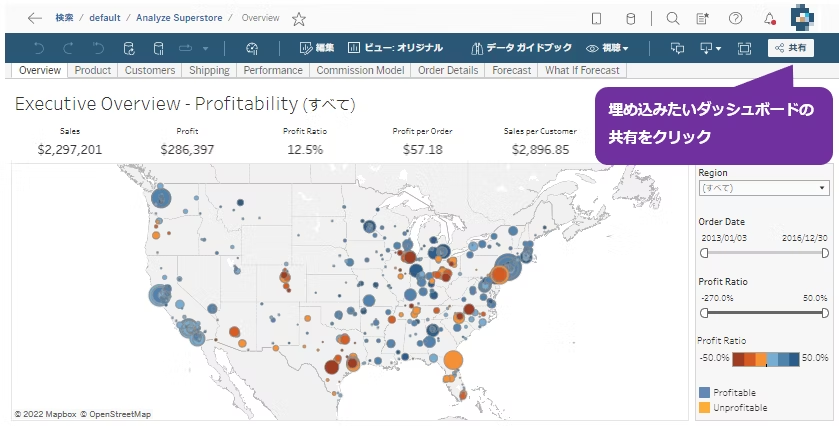The image size is (839, 426).
Task: Revert the view with the third arrow icon
Action: [98, 48]
